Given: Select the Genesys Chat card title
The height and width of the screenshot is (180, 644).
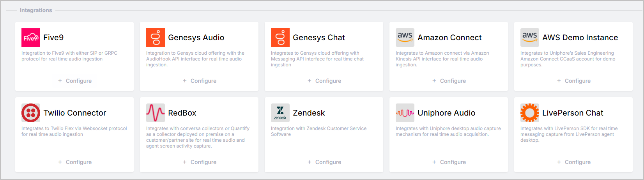Looking at the screenshot, I should point(319,37).
